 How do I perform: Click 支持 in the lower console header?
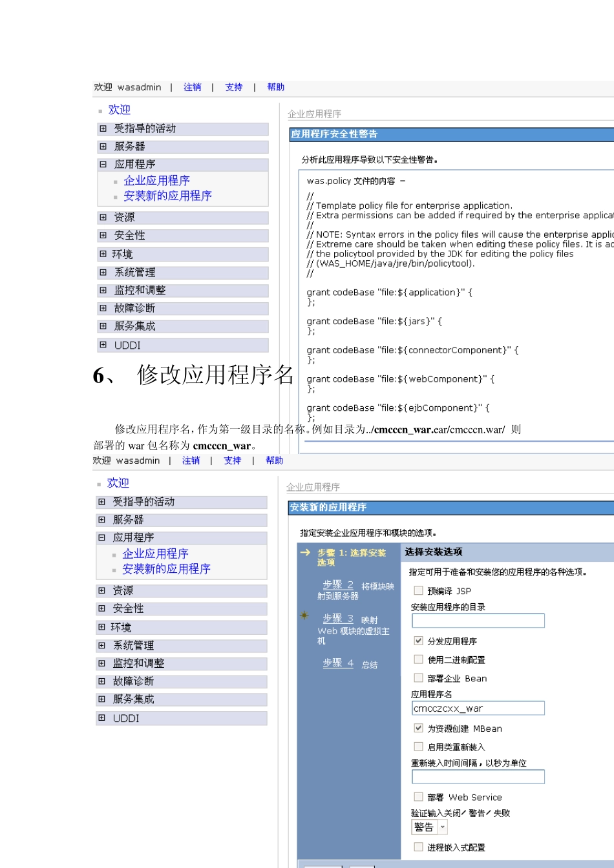click(233, 460)
